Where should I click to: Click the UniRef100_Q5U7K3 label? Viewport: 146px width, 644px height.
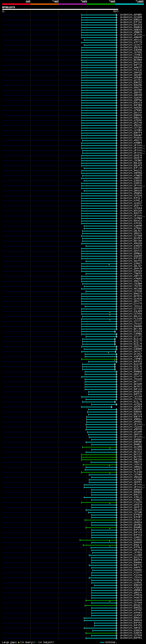click(x=131, y=48)
